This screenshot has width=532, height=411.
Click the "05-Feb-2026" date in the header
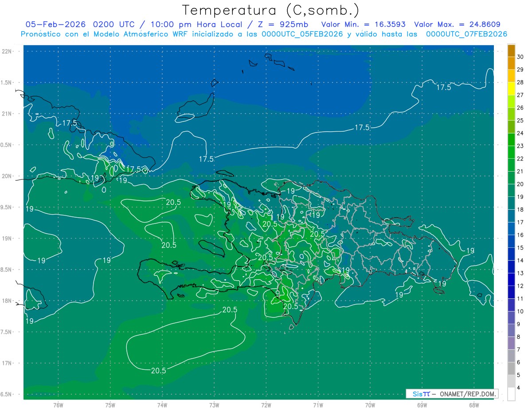(55, 24)
